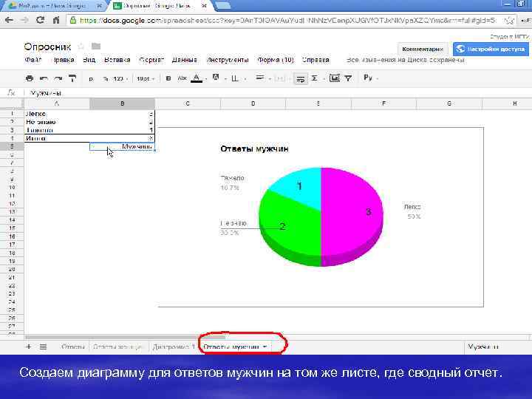Click the padlock icon in the address bar

73,21
